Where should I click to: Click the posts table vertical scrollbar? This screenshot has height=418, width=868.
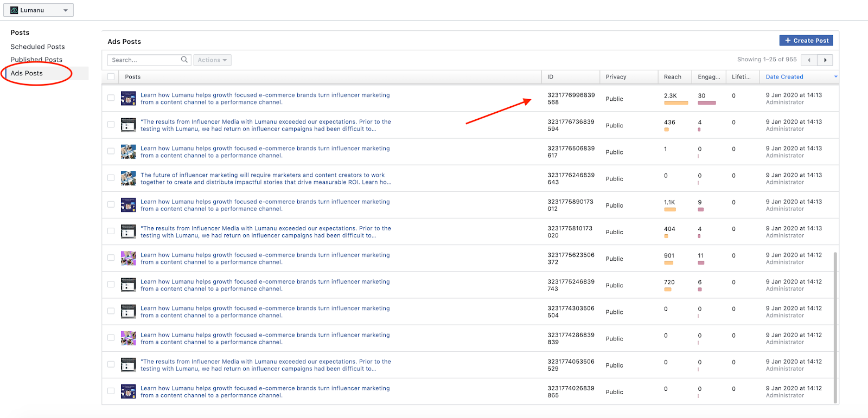click(x=835, y=328)
